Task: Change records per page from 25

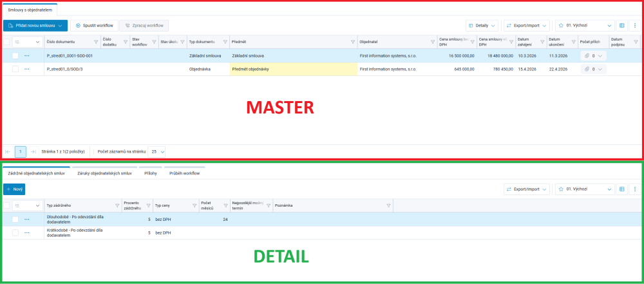Action: (x=156, y=151)
